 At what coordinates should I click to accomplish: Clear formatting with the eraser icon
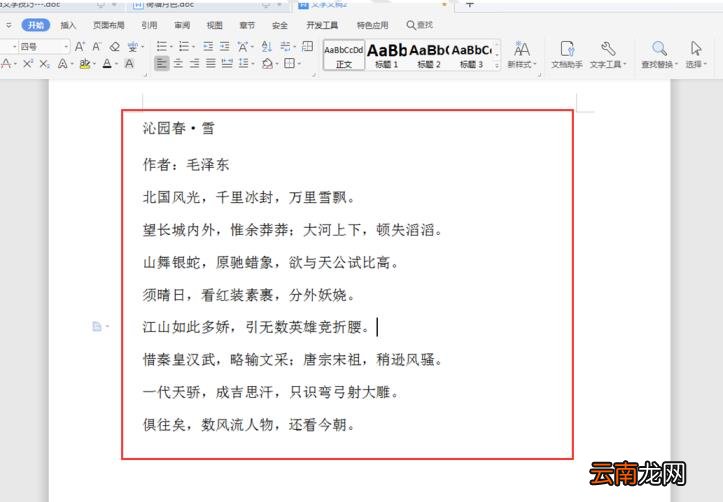[114, 47]
